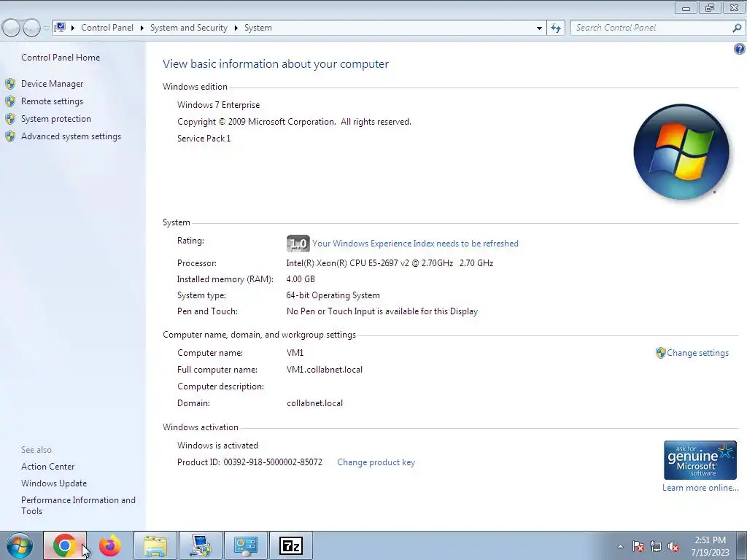The height and width of the screenshot is (560, 747).
Task: Open Remote settings link
Action: (52, 101)
